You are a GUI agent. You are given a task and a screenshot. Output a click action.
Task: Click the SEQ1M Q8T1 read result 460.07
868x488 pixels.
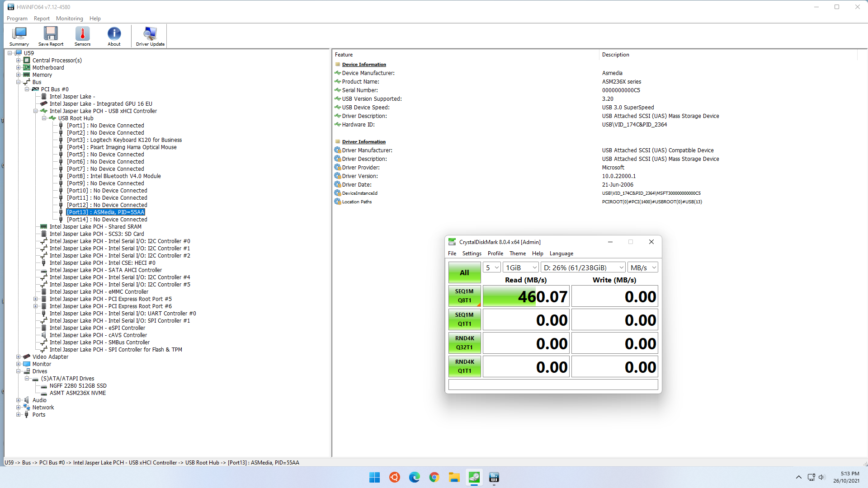(526, 296)
